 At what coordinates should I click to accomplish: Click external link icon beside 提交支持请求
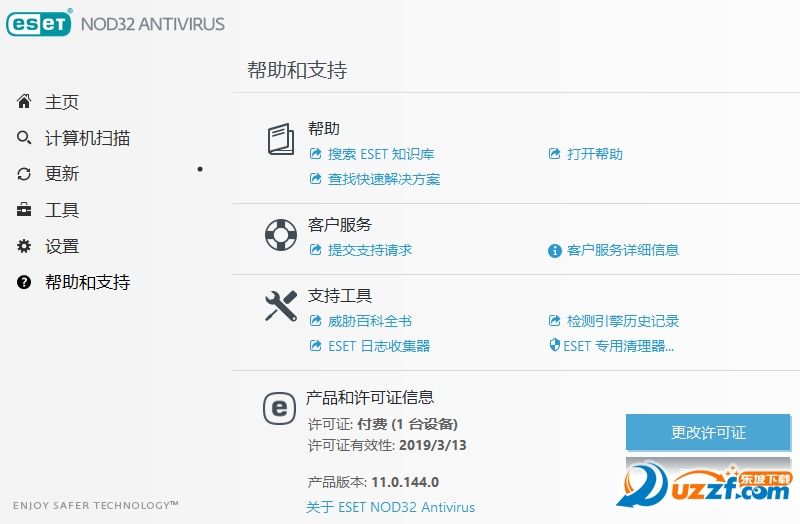(x=316, y=249)
